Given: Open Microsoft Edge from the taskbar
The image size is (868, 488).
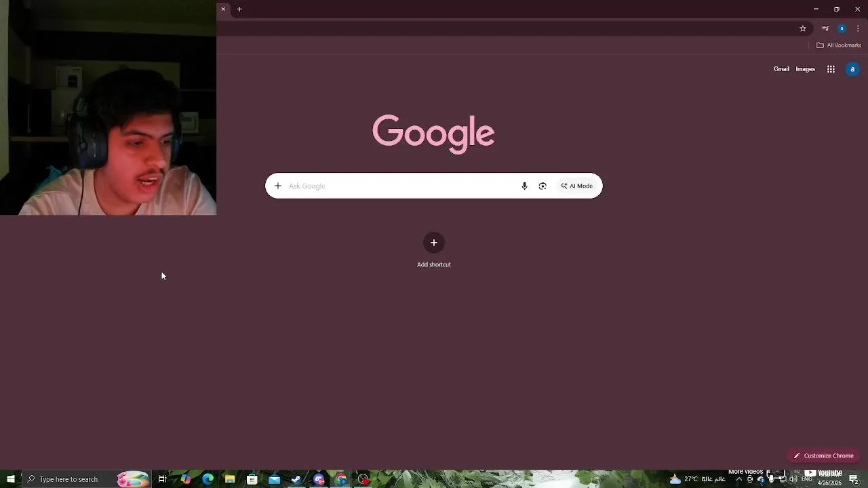Looking at the screenshot, I should (x=208, y=479).
